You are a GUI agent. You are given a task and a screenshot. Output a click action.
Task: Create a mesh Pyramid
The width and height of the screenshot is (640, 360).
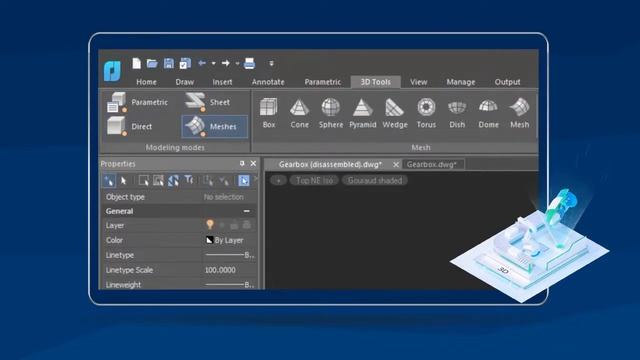[362, 113]
